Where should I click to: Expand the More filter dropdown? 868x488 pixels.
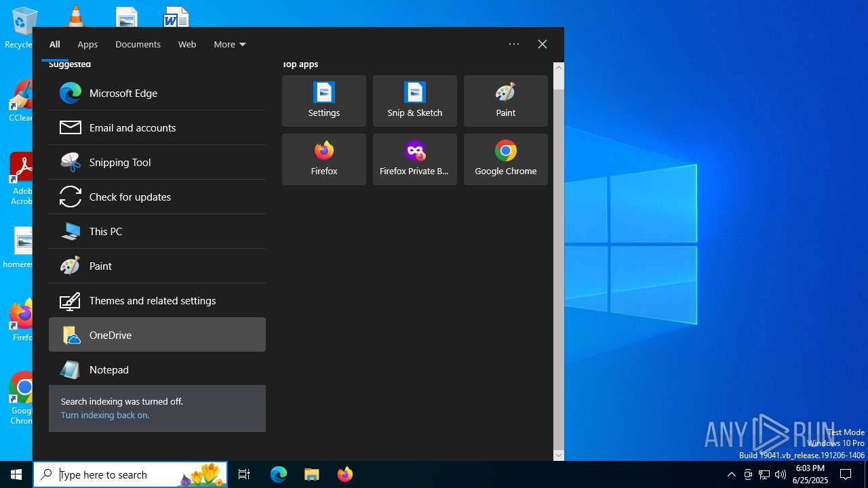tap(230, 44)
